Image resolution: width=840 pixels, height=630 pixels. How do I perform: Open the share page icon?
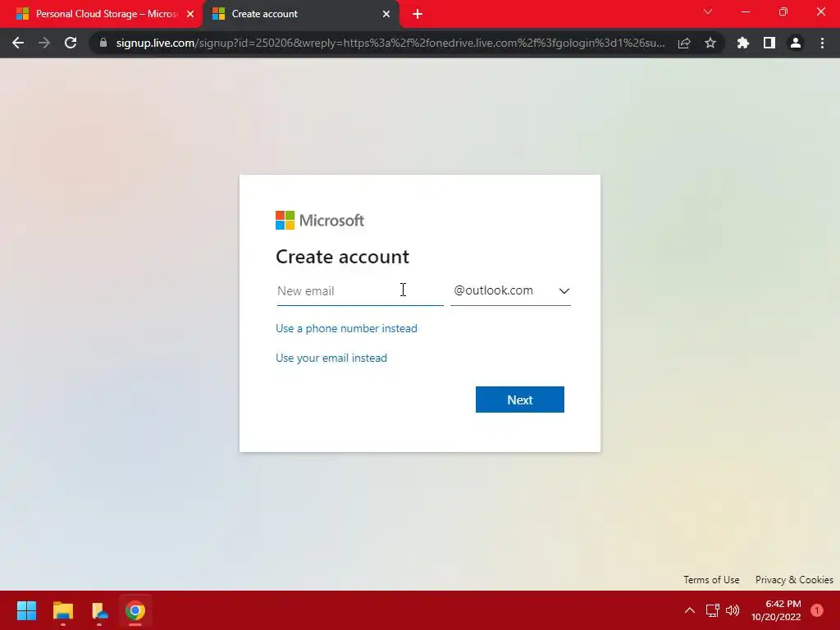[x=684, y=43]
